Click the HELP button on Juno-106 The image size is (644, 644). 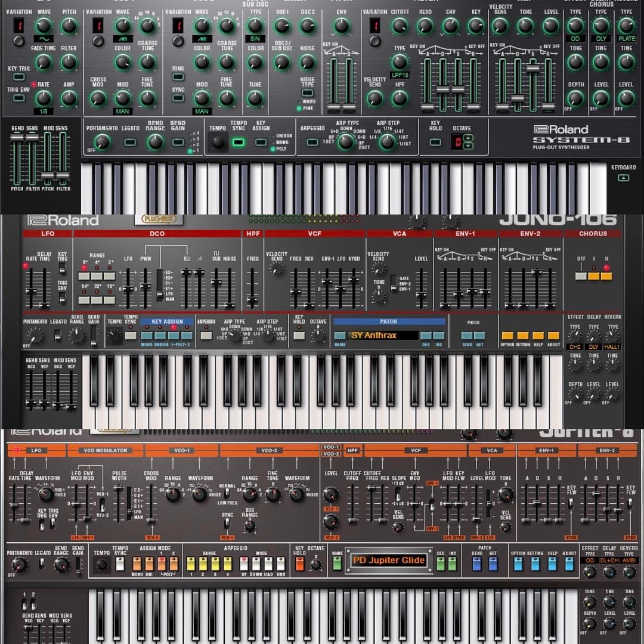pos(538,336)
